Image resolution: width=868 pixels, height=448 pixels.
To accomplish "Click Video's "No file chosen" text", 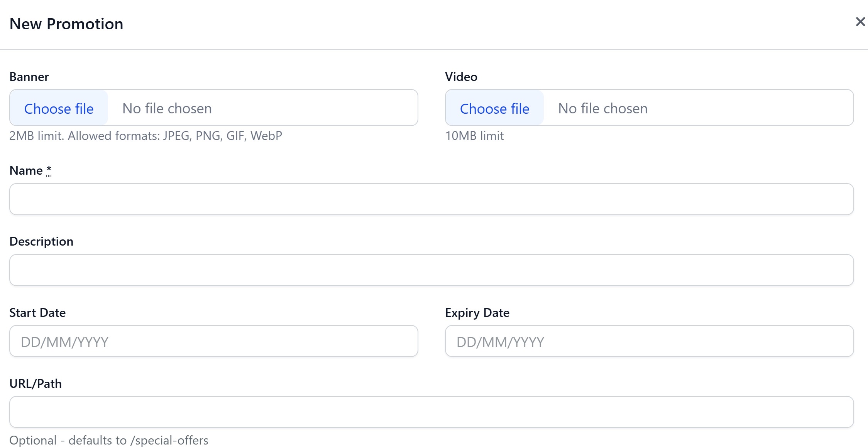I will pos(602,108).
